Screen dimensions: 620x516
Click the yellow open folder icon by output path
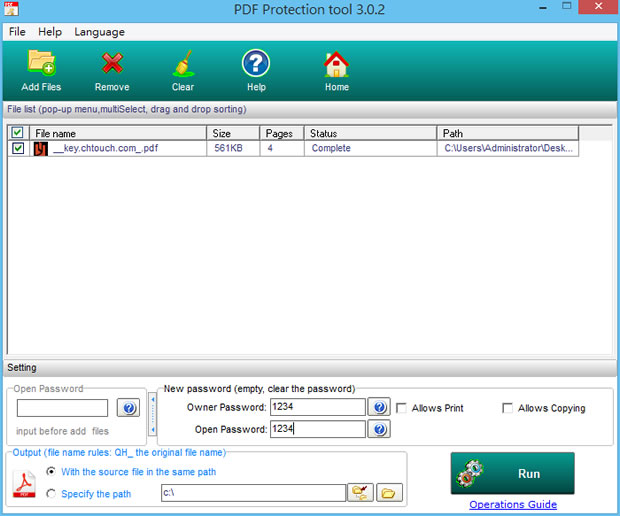click(388, 493)
